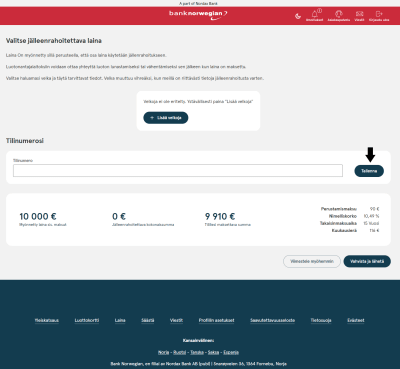Image resolution: width=400 pixels, height=369 pixels.
Task: Focus the Tilinumero account number field
Action: tap(178, 170)
